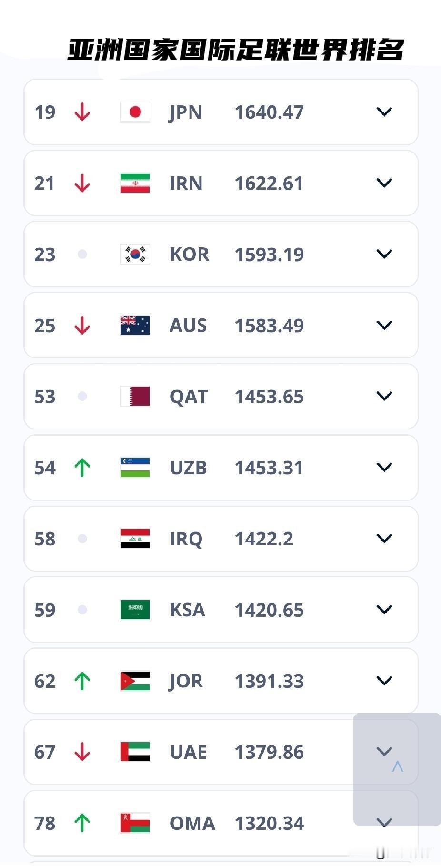Screen dimensions: 441x868
Task: Click the South Korea flag icon
Action: click(135, 254)
